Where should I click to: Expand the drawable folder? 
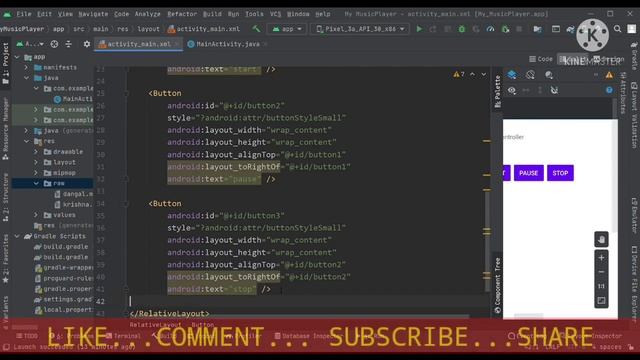36,151
